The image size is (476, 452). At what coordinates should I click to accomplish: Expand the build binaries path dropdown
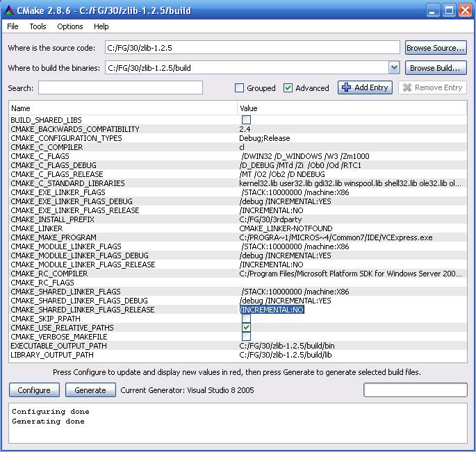[394, 67]
